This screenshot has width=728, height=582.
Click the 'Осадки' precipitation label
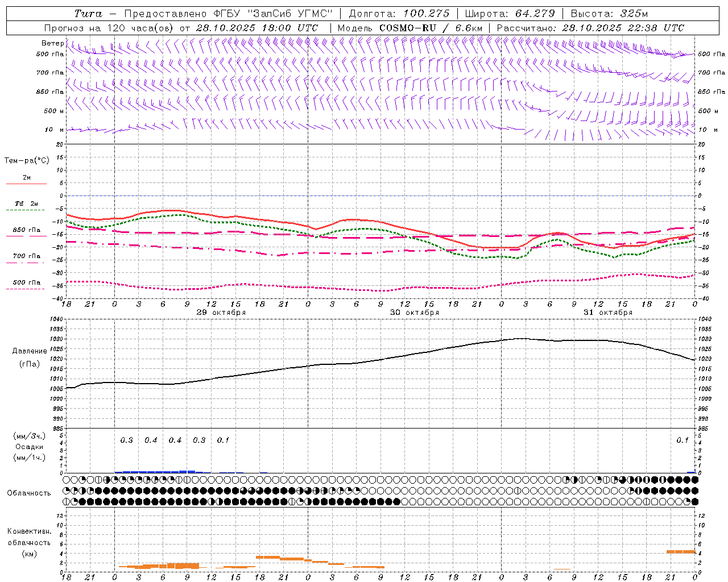pyautogui.click(x=30, y=447)
